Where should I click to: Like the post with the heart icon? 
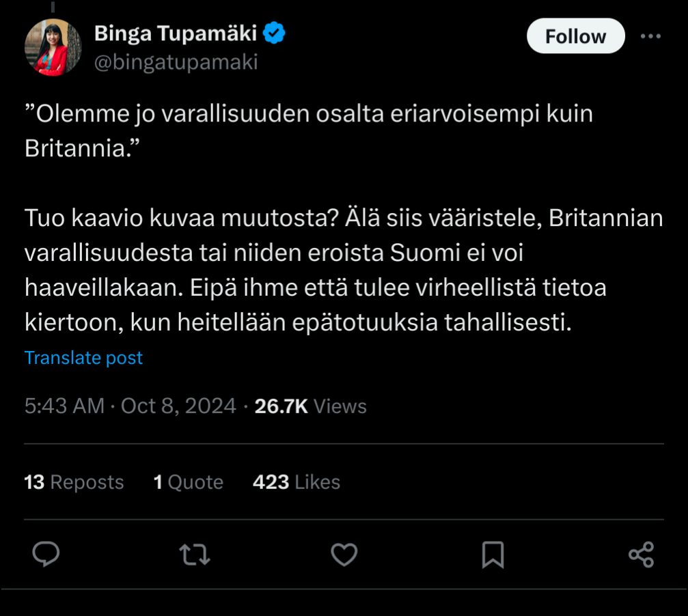tap(344, 554)
